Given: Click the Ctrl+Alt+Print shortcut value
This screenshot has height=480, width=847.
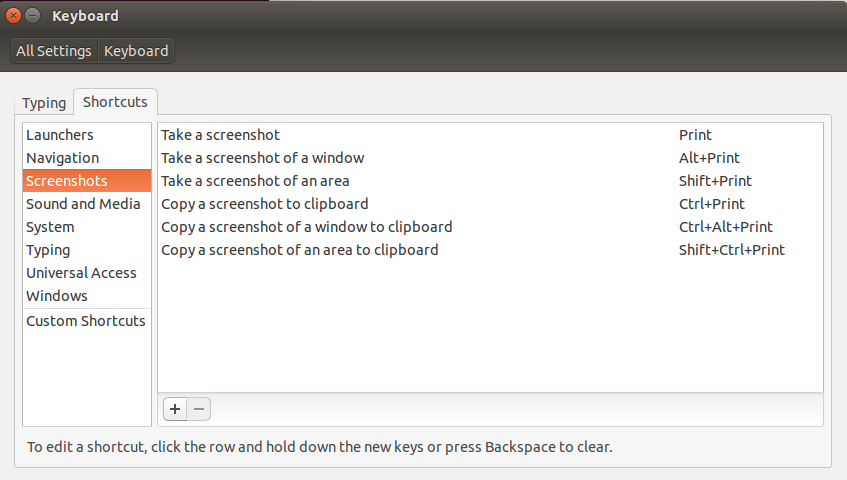Looking at the screenshot, I should coord(726,227).
